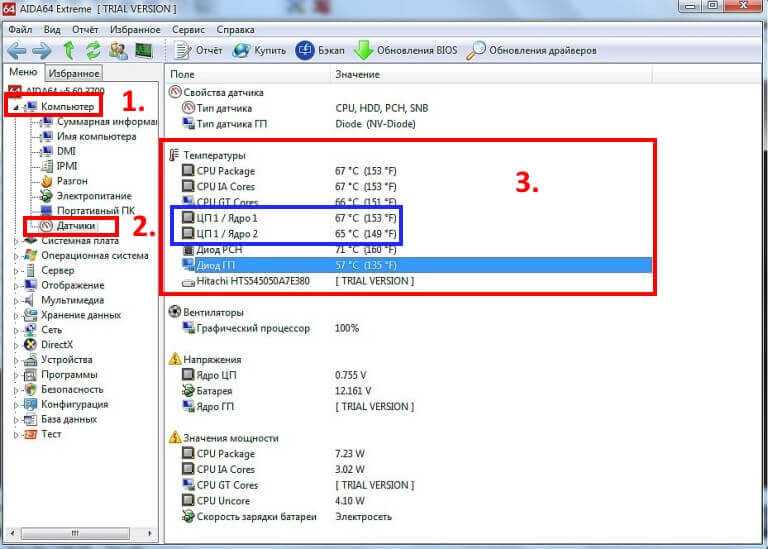Open the Избранное menu in the menu bar
Viewport: 768px width, 549px height.
(x=135, y=30)
